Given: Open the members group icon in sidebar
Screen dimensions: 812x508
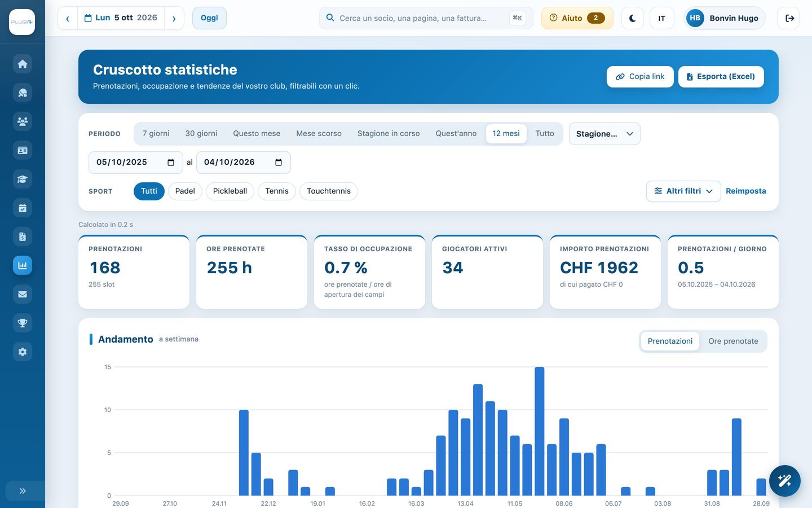Looking at the screenshot, I should pos(23,121).
